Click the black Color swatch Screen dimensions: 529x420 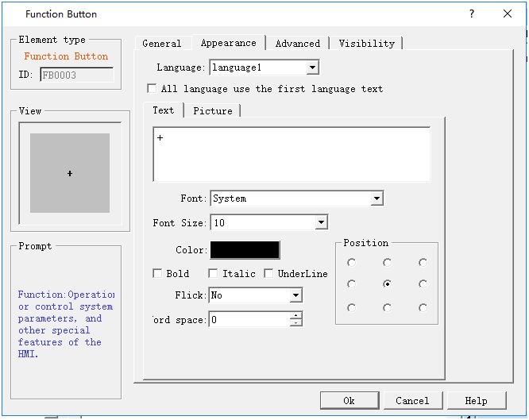click(245, 250)
